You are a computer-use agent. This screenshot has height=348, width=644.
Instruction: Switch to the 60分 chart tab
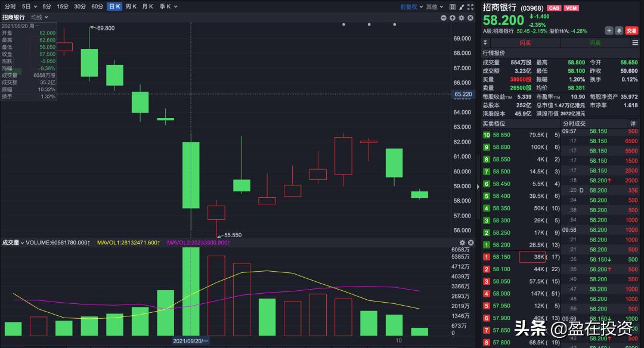point(97,7)
